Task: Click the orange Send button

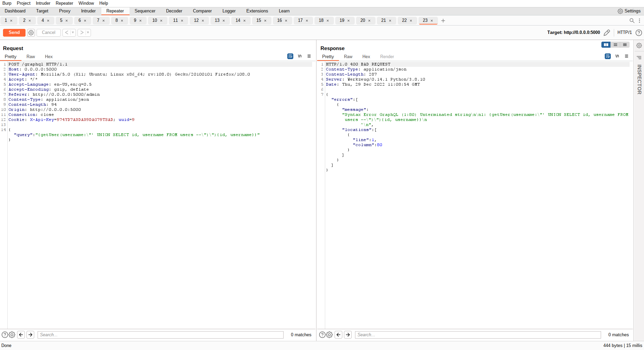Action: [x=14, y=33]
